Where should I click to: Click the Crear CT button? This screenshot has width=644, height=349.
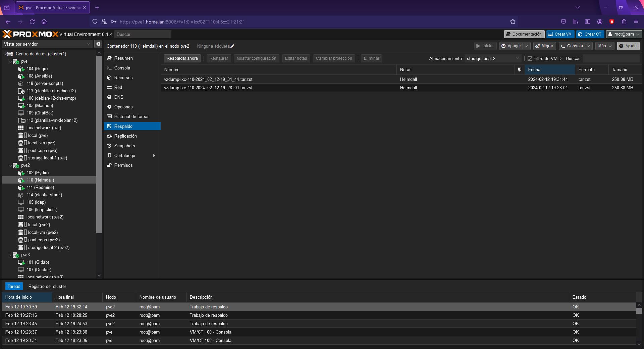[x=590, y=34]
